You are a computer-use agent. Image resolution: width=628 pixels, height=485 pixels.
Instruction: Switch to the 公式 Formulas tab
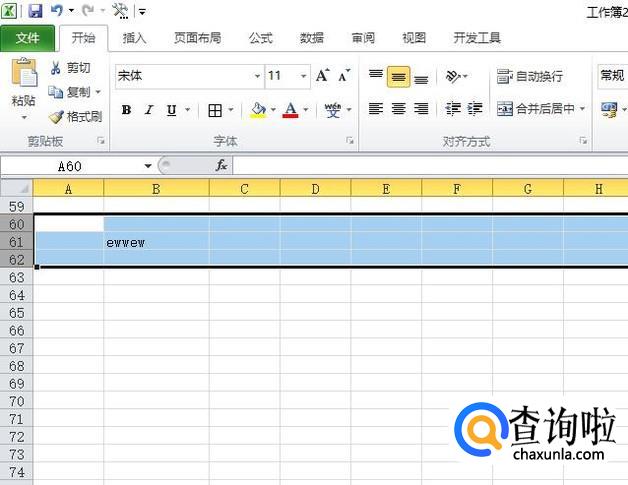(x=260, y=38)
